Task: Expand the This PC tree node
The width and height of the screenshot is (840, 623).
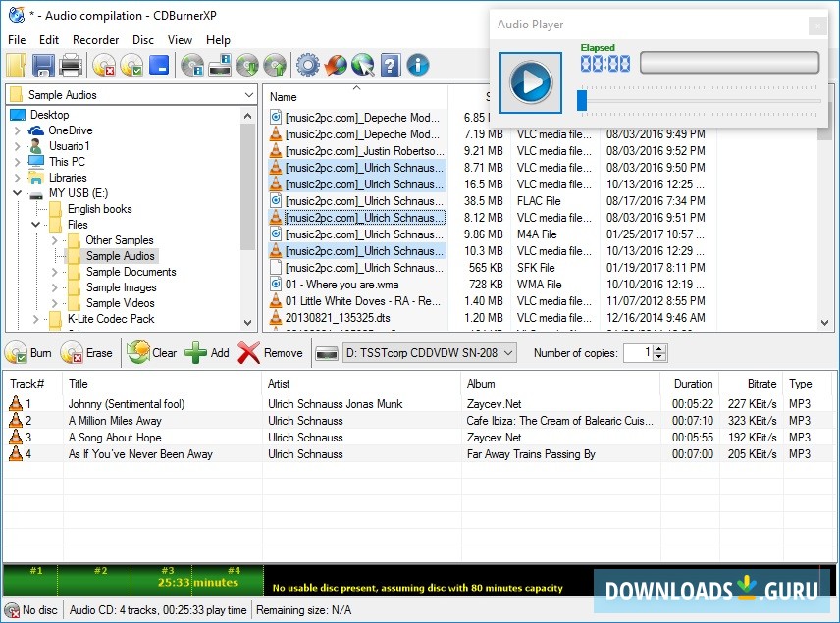Action: (x=17, y=162)
